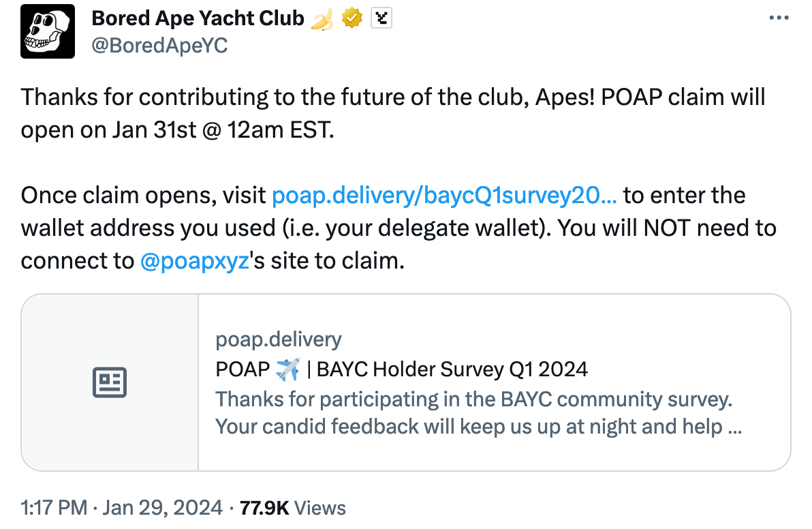
Task: Click the tweet's first paragraph about POAP claim
Action: [393, 113]
